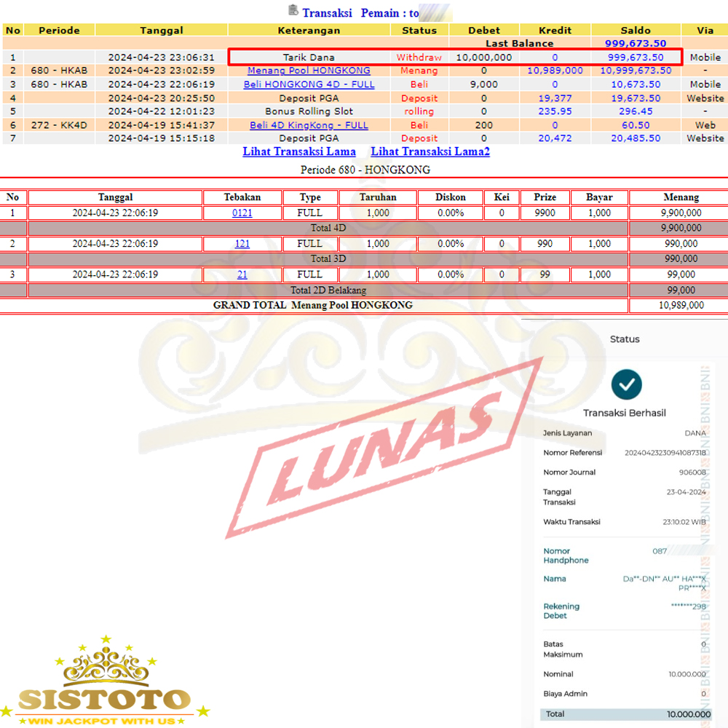Open the Beli 4D KingKong - FULL link

(309, 125)
